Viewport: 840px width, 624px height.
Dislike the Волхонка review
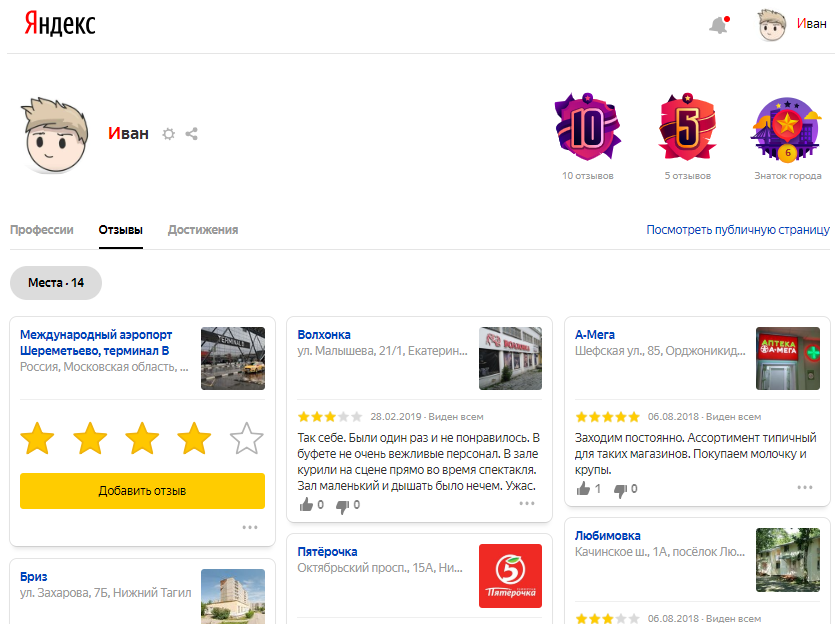click(x=342, y=505)
